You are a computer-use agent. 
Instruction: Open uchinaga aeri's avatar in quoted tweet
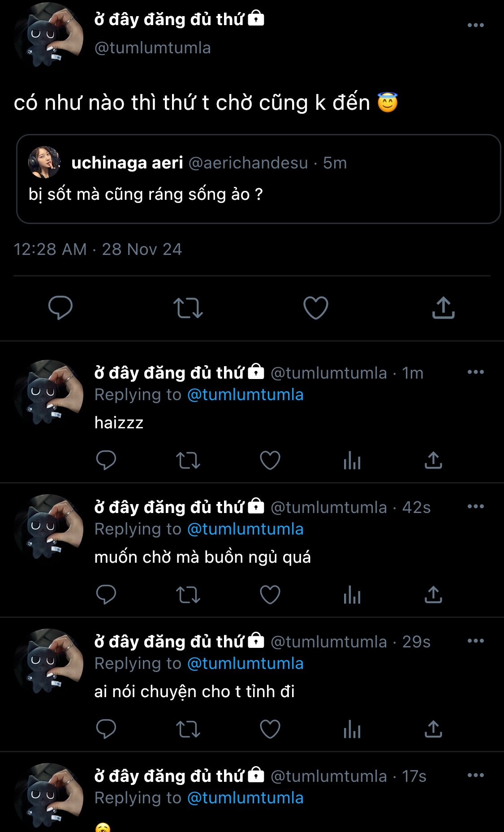pyautogui.click(x=44, y=162)
